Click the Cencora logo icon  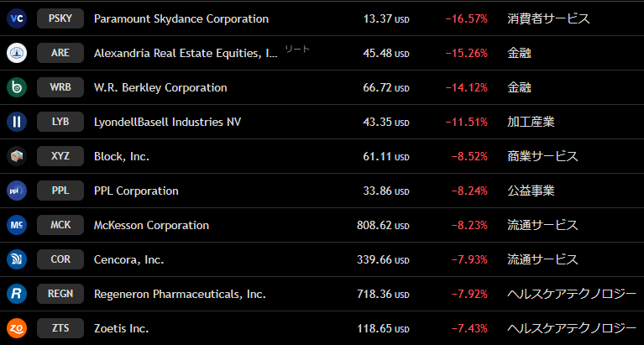point(17,259)
